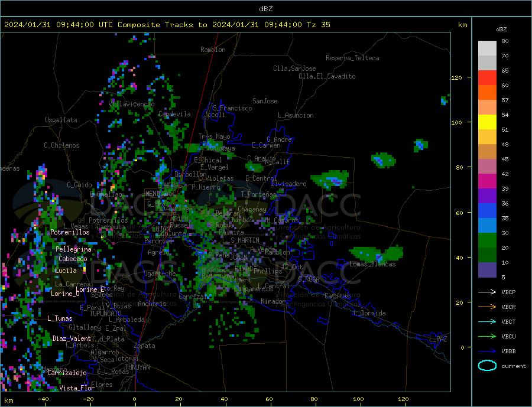Click the Vista_Flor map label
This screenshot has width=532, height=407.
(77, 388)
